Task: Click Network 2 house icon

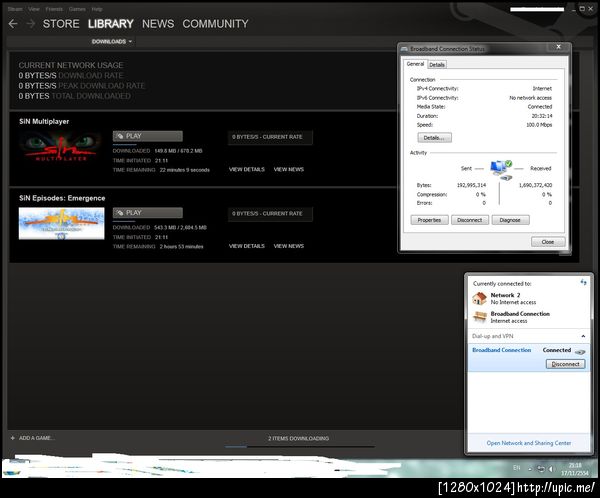Action: click(x=479, y=298)
